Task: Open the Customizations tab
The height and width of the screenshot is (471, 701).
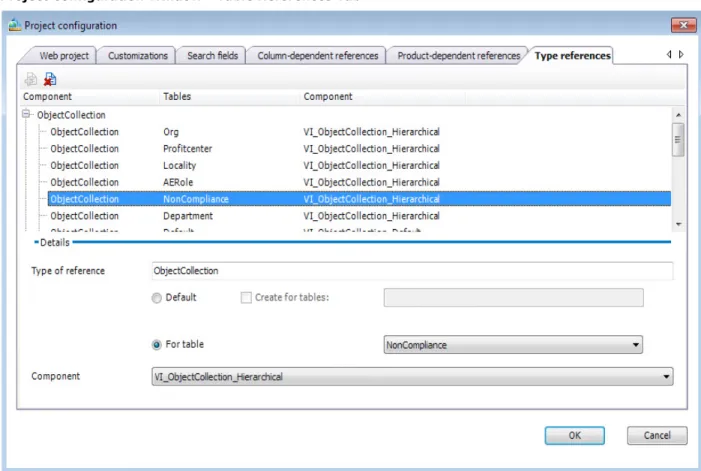Action: click(x=138, y=56)
